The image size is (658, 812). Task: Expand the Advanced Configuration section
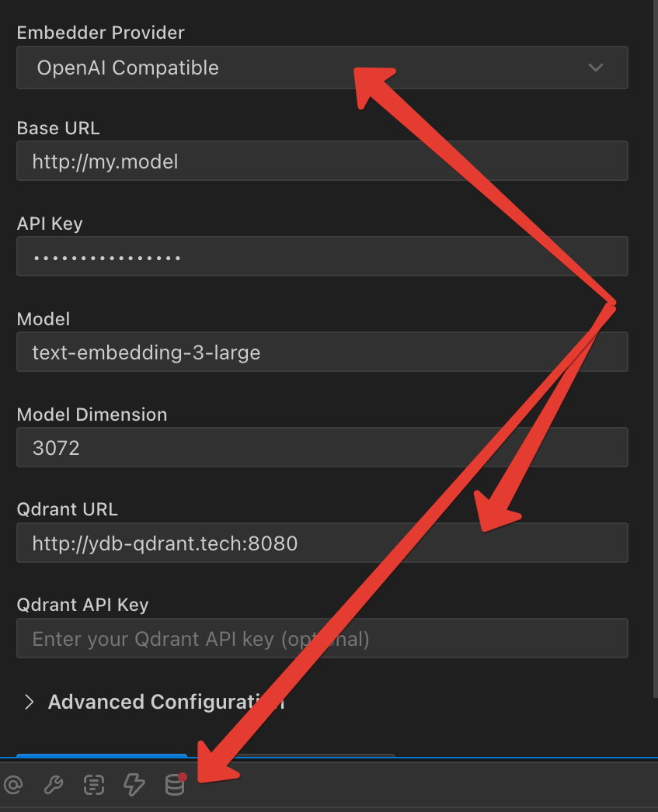(165, 702)
